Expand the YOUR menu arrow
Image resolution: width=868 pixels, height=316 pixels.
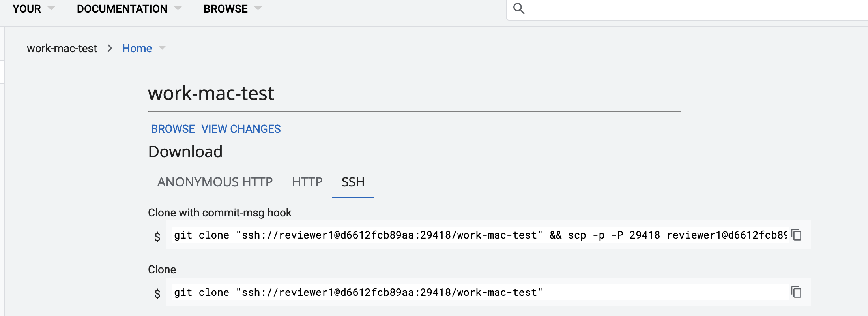(x=51, y=8)
